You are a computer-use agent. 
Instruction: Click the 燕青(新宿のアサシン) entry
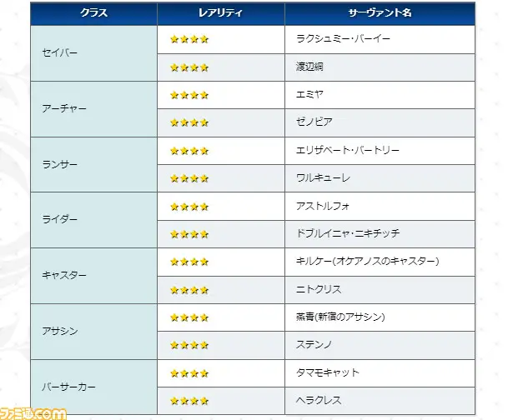(340, 317)
